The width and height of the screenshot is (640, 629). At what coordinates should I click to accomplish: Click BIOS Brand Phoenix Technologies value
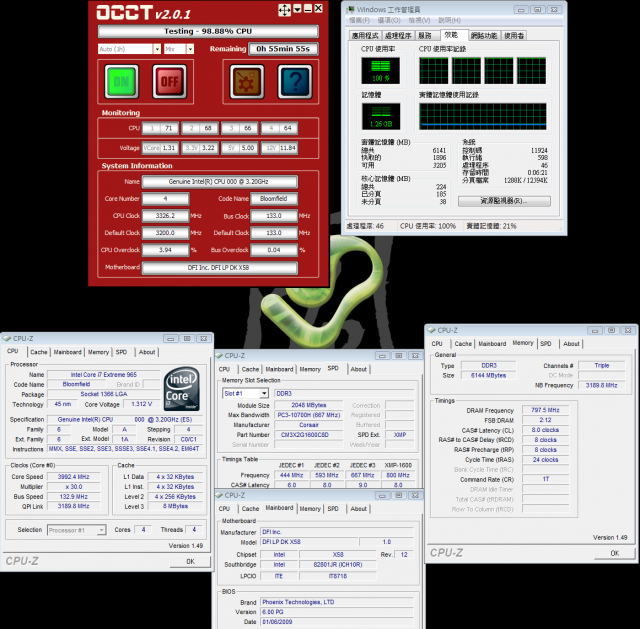337,602
